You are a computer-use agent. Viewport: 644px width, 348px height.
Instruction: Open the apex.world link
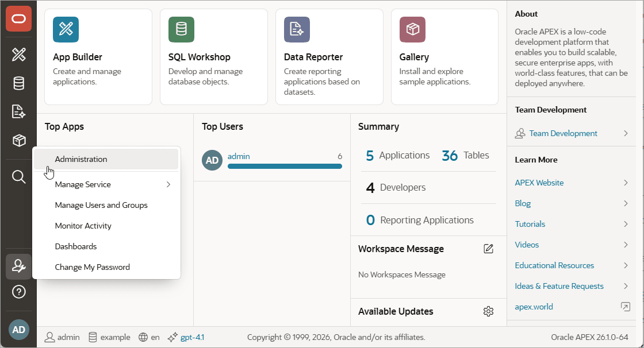tap(534, 307)
